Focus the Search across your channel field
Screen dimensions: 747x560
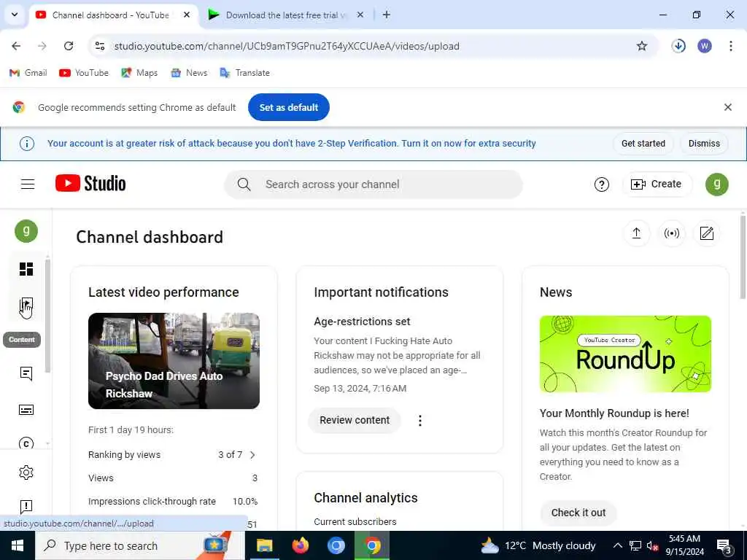pos(373,184)
